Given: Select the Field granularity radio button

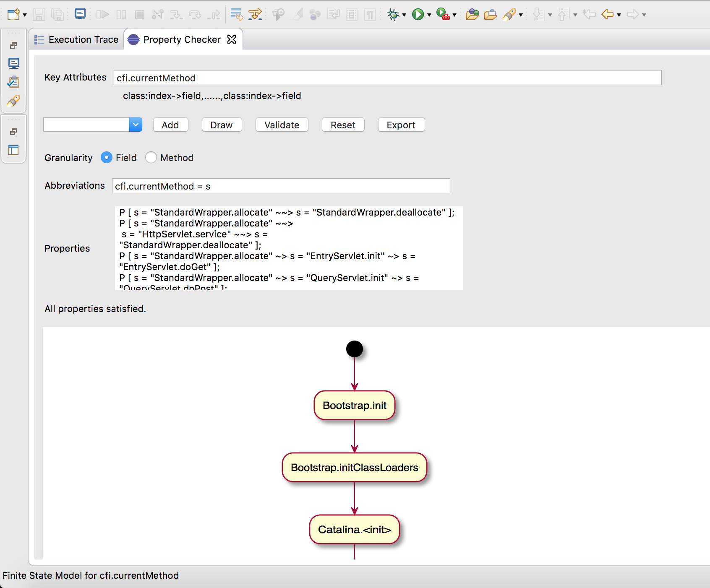Looking at the screenshot, I should (107, 158).
